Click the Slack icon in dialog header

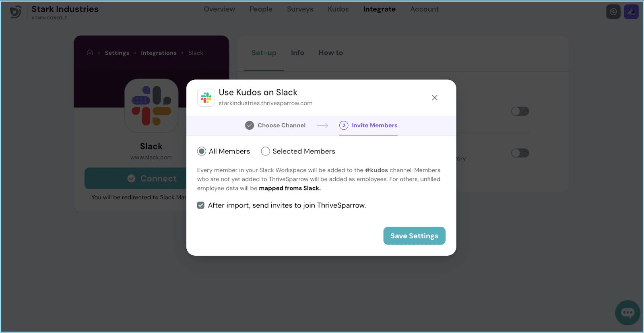point(206,98)
